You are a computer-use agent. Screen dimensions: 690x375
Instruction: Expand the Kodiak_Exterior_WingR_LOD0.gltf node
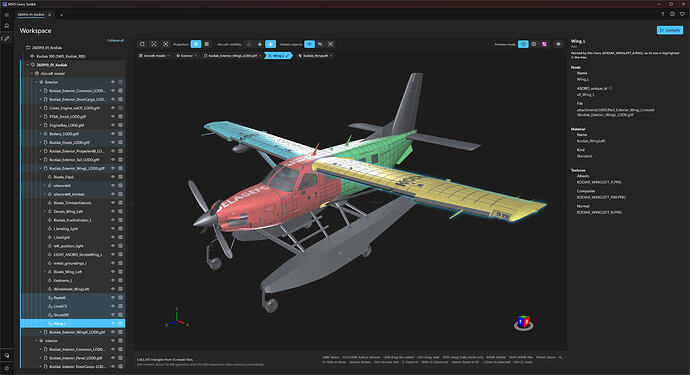point(40,332)
